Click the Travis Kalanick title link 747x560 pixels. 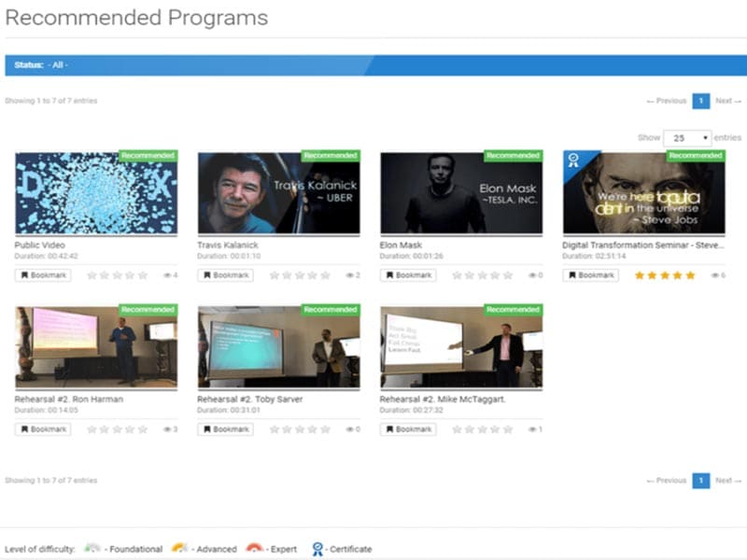pyautogui.click(x=228, y=245)
